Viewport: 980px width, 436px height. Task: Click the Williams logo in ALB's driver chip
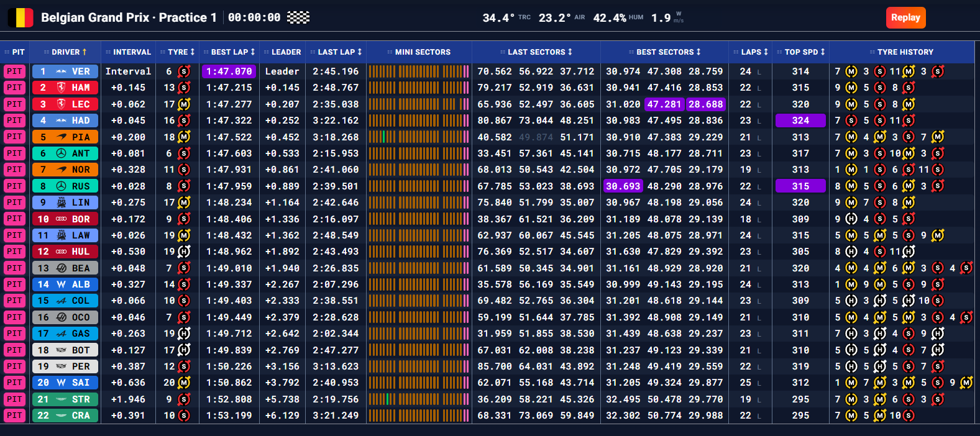point(61,284)
